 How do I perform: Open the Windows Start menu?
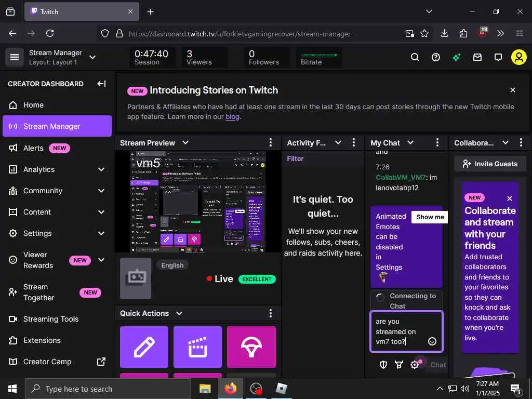pyautogui.click(x=12, y=389)
